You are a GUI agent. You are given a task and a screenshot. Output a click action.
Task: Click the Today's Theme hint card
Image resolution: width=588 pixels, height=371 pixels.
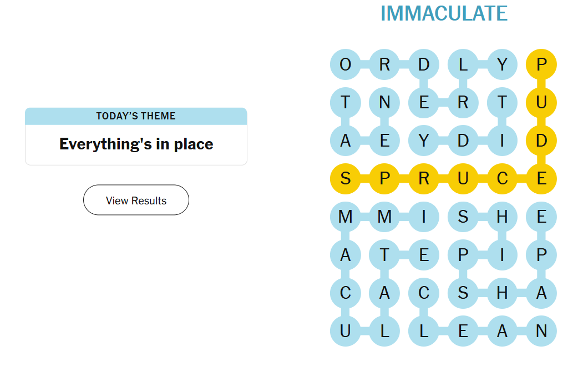[136, 137]
